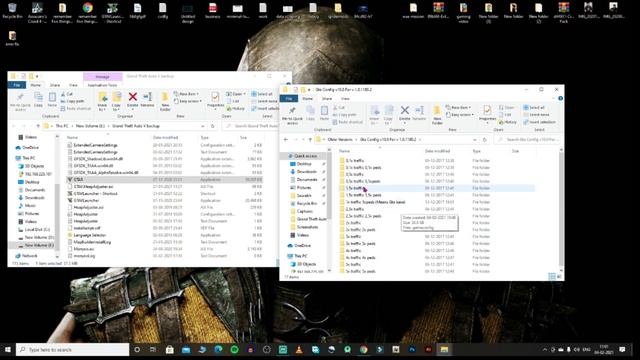Go back in Gta Config window
Image resolution: width=640 pixels, height=360 pixels.
click(286, 140)
